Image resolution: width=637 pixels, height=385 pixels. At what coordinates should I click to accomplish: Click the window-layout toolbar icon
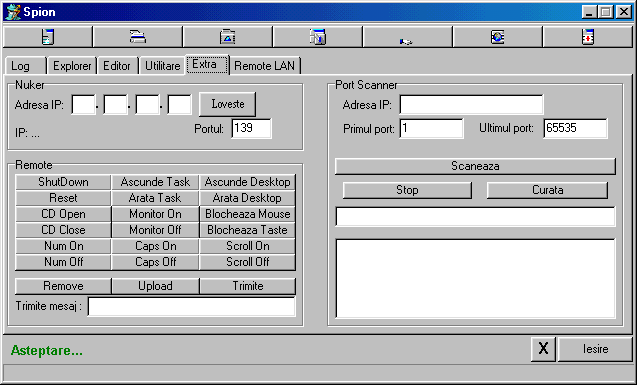(318, 37)
